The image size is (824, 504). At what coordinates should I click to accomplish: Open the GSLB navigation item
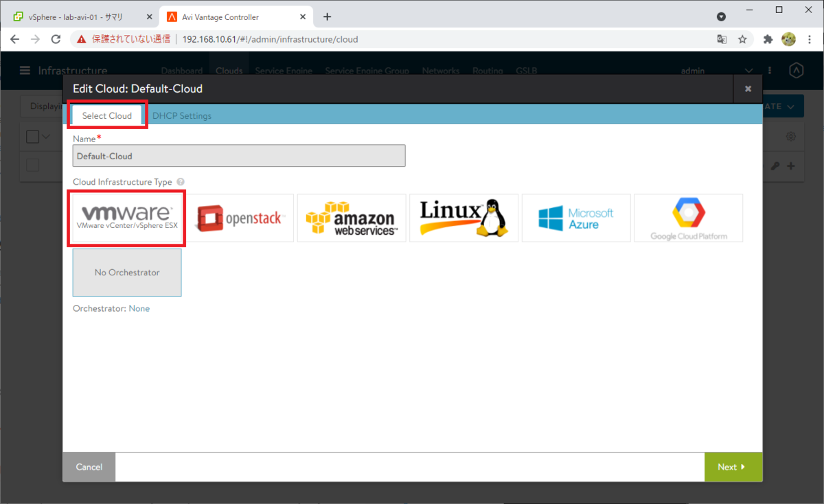[x=526, y=71]
